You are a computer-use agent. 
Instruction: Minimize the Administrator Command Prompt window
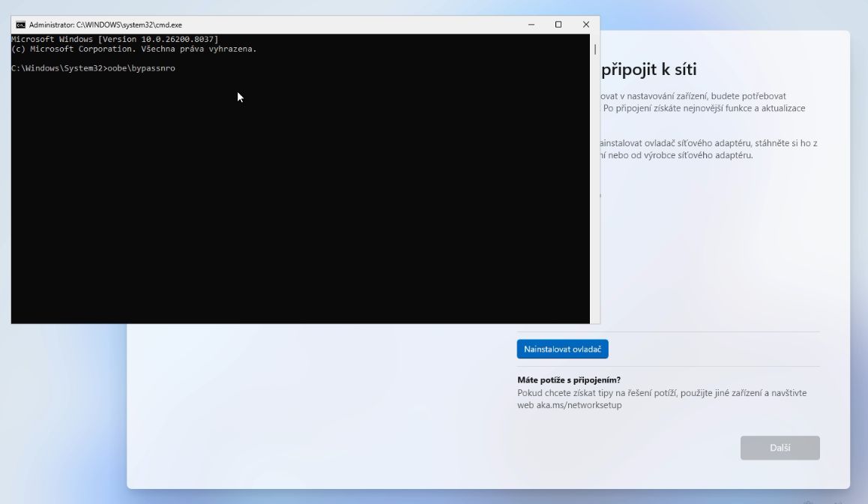(531, 24)
